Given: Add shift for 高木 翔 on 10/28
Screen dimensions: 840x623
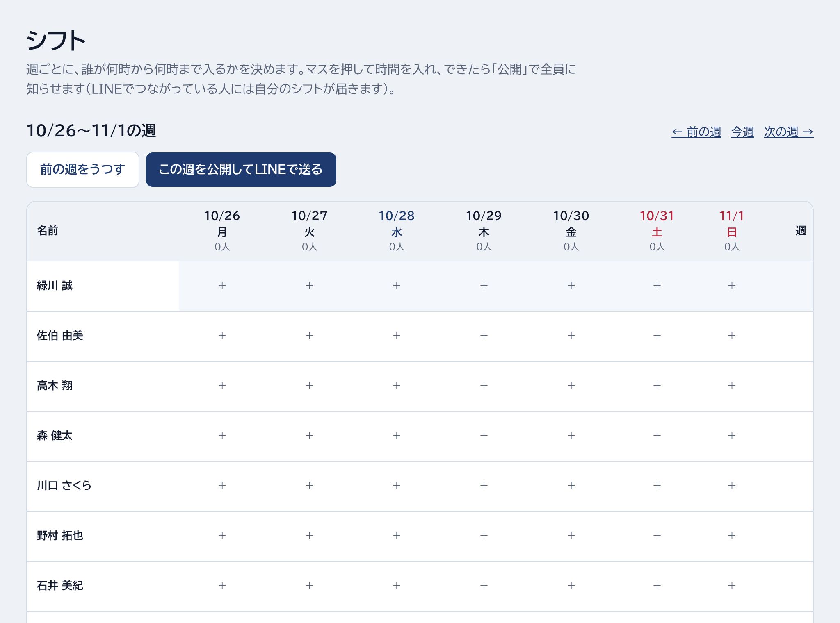Looking at the screenshot, I should click(x=397, y=386).
